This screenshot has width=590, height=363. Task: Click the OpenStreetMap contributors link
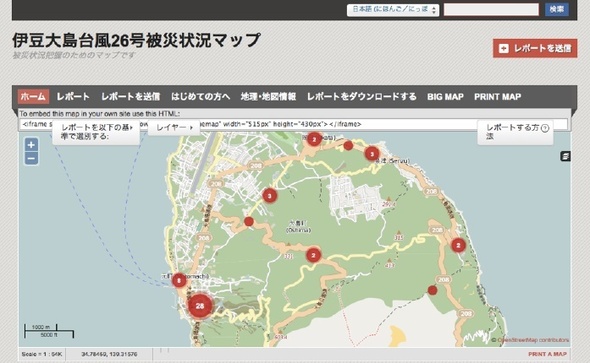click(x=533, y=340)
